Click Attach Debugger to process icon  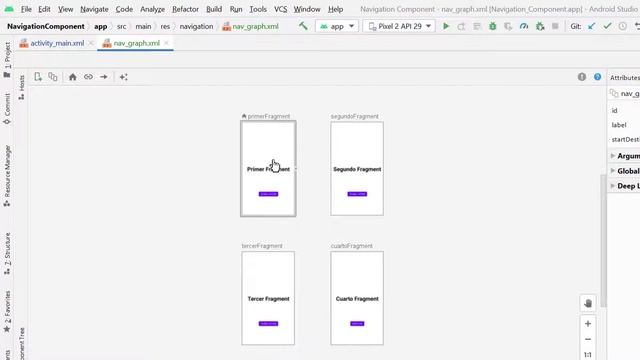(540, 26)
